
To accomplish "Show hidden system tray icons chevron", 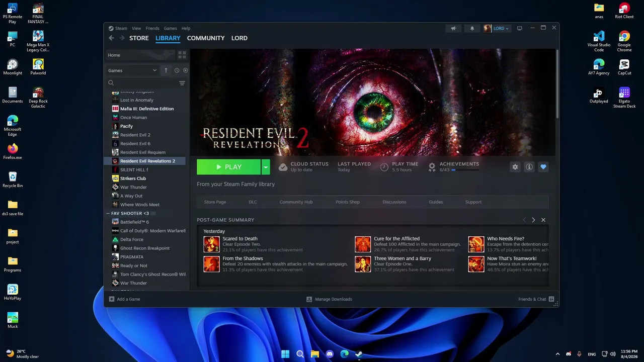I will click(557, 354).
